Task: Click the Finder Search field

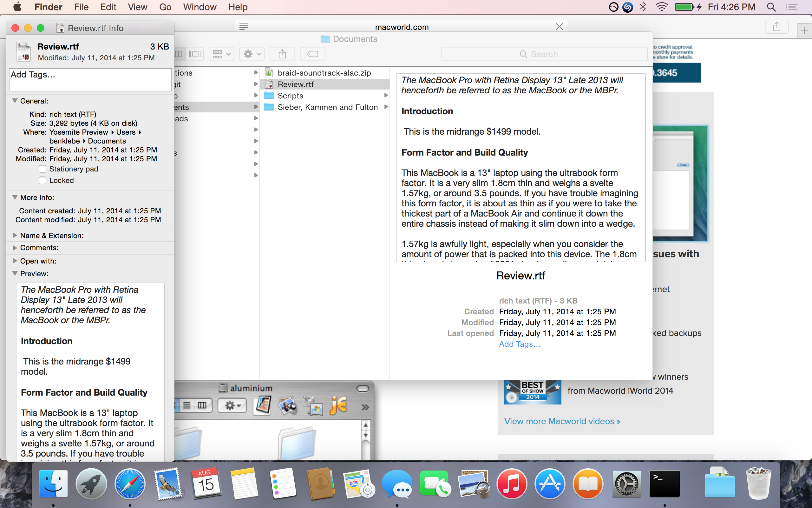Action: 544,54
